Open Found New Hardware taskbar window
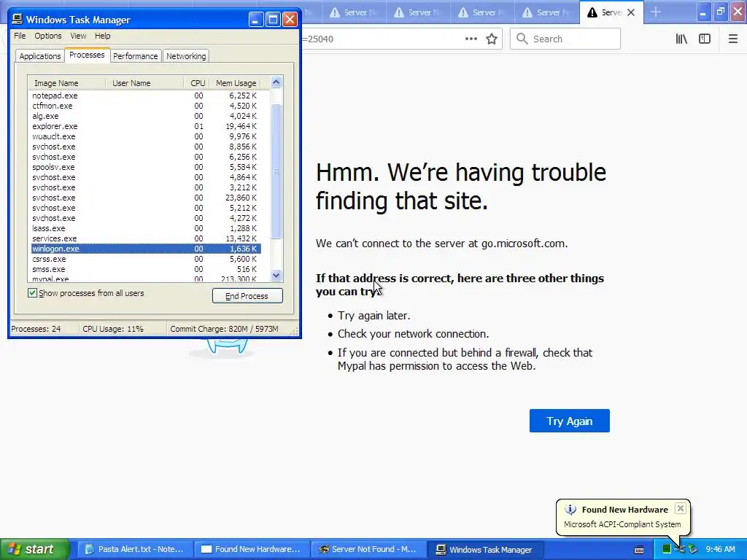 tap(252, 549)
